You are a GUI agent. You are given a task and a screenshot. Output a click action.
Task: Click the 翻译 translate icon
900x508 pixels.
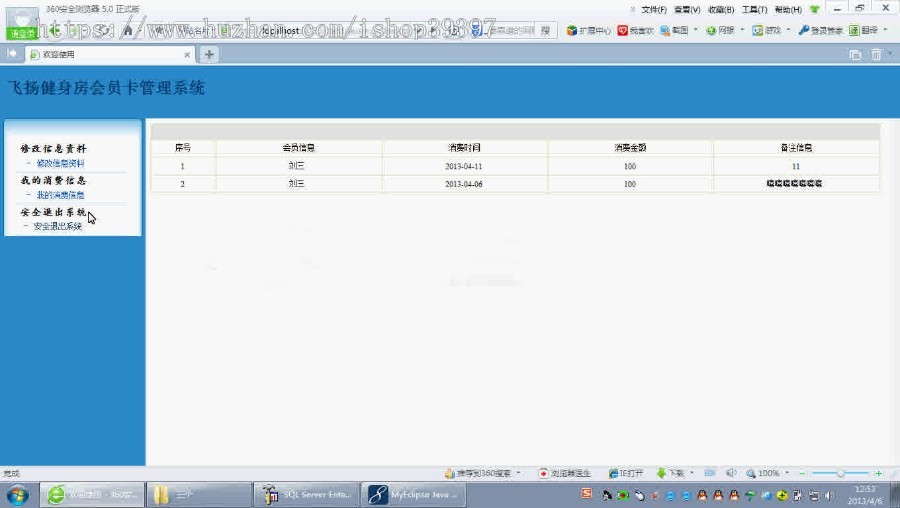pyautogui.click(x=854, y=30)
